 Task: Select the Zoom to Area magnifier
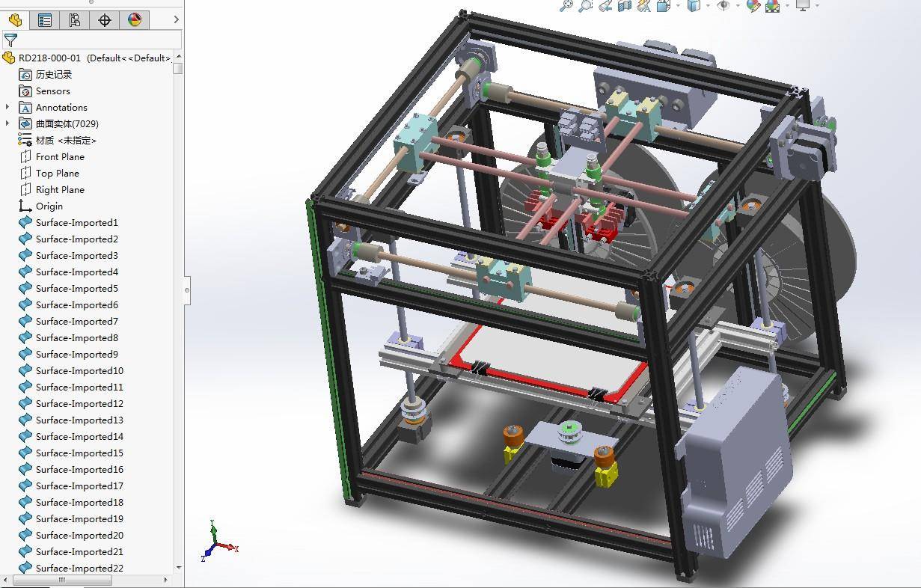coord(586,6)
